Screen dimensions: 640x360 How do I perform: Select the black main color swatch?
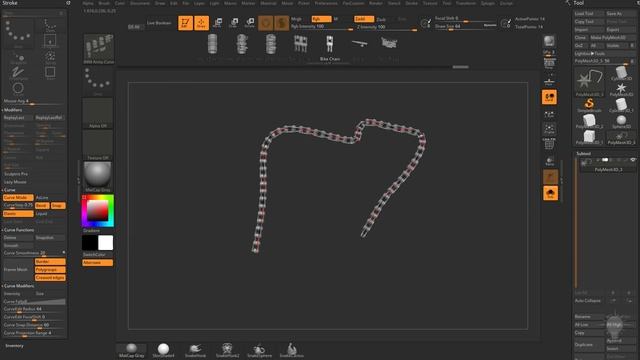click(90, 242)
